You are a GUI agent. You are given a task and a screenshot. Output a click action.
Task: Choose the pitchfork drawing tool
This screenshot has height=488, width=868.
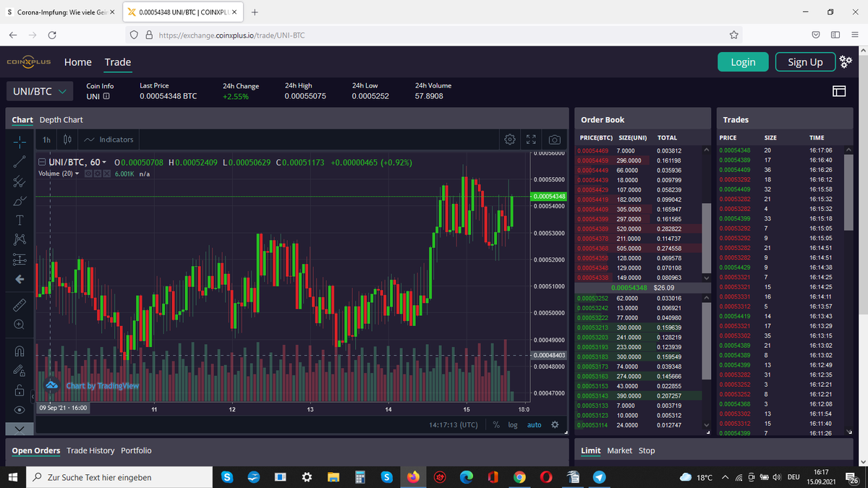tap(20, 180)
